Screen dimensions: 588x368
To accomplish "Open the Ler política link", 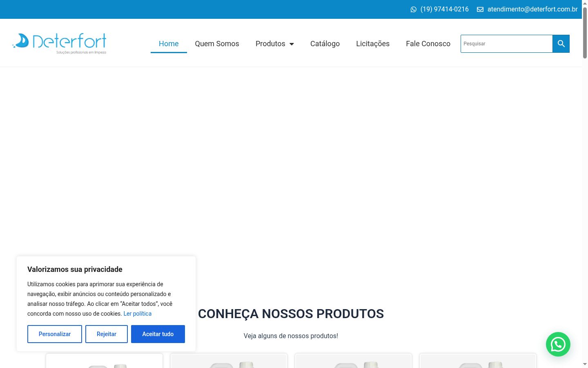I will pyautogui.click(x=138, y=314).
